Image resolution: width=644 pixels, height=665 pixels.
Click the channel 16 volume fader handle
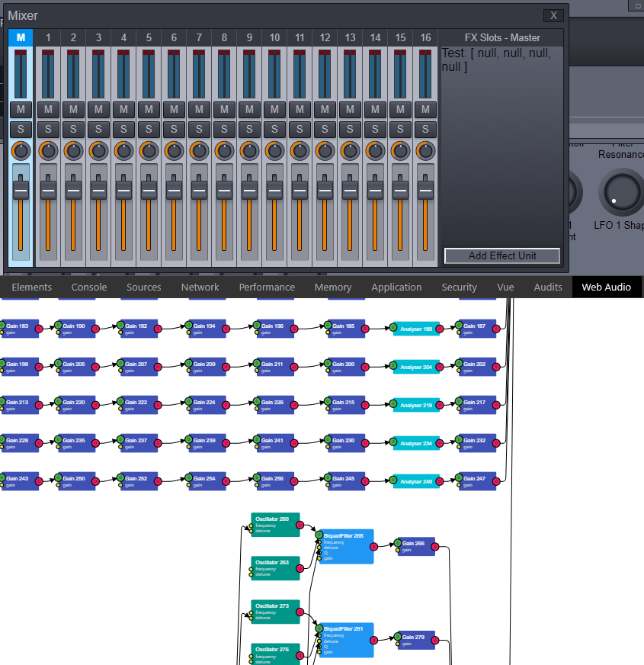(425, 190)
